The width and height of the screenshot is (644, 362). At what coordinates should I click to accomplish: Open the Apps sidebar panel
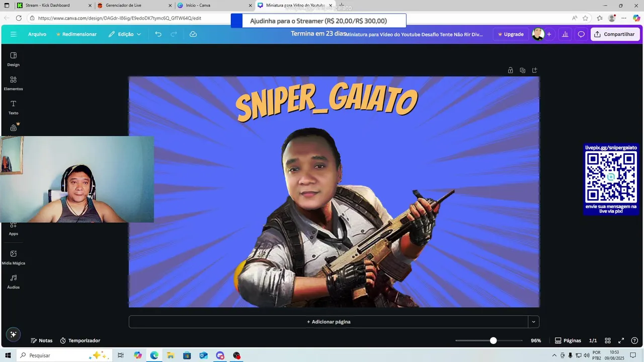[14, 229]
